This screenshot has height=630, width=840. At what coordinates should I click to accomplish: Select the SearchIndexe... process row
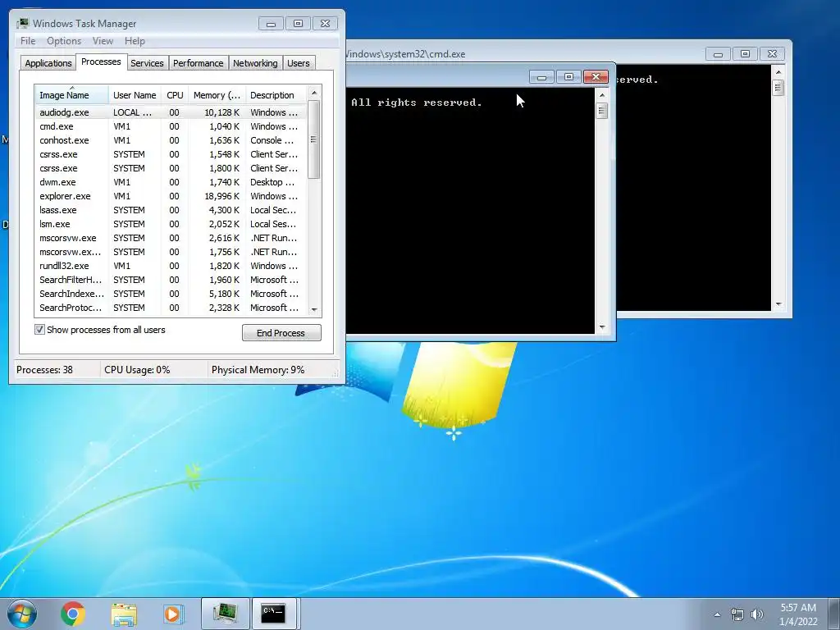(171, 294)
